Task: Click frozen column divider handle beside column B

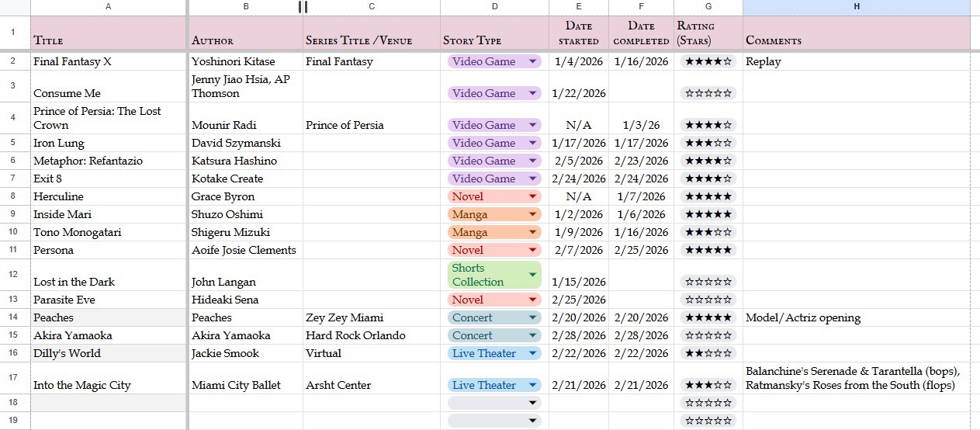Action: pyautogui.click(x=303, y=7)
